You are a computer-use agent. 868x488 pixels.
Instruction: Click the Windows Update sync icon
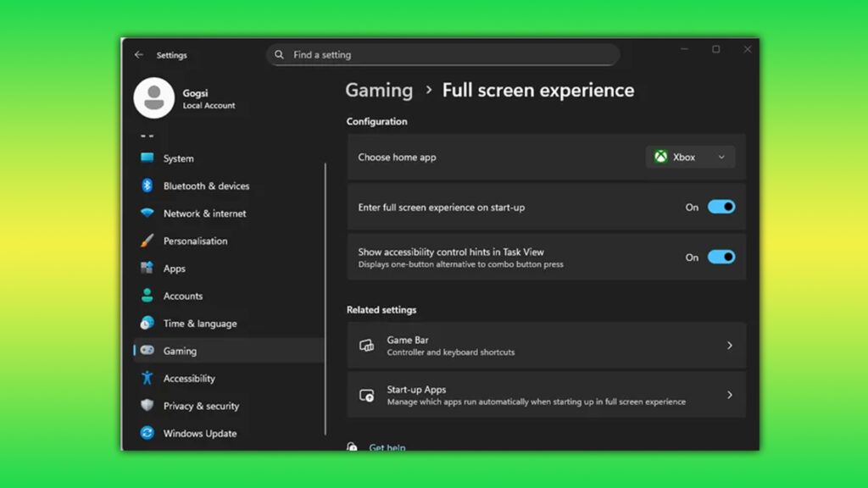click(147, 433)
